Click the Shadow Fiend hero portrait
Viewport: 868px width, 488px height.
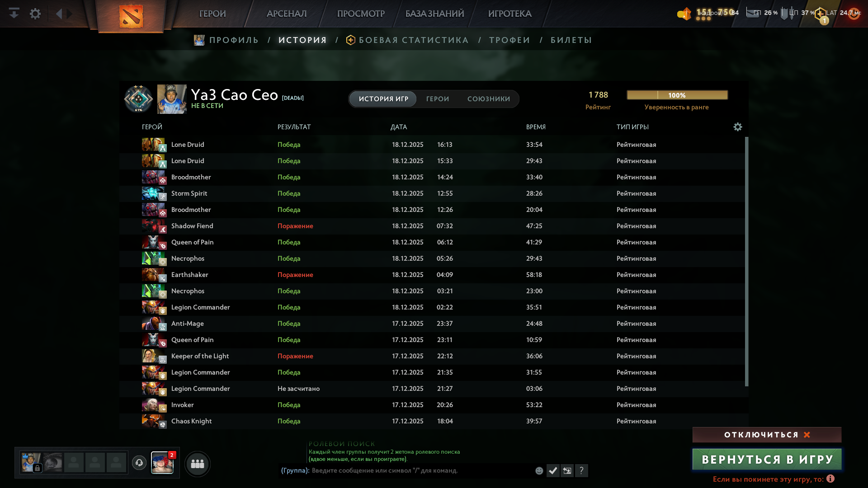153,226
